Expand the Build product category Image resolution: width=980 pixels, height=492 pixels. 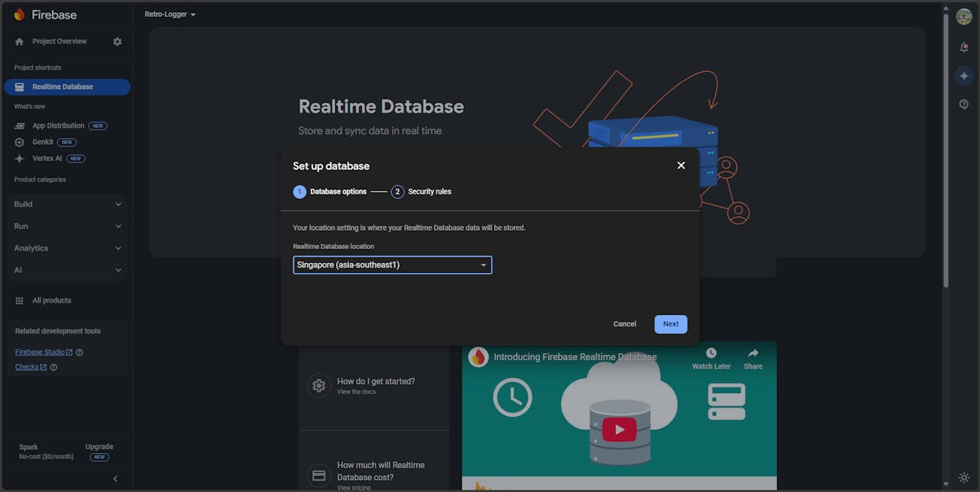[x=67, y=205]
